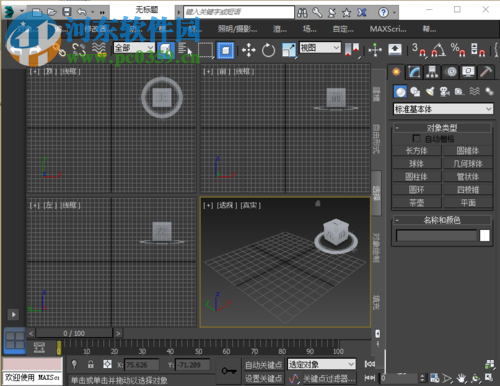Open the reference coordinate 视图 dropdown

tap(320, 48)
